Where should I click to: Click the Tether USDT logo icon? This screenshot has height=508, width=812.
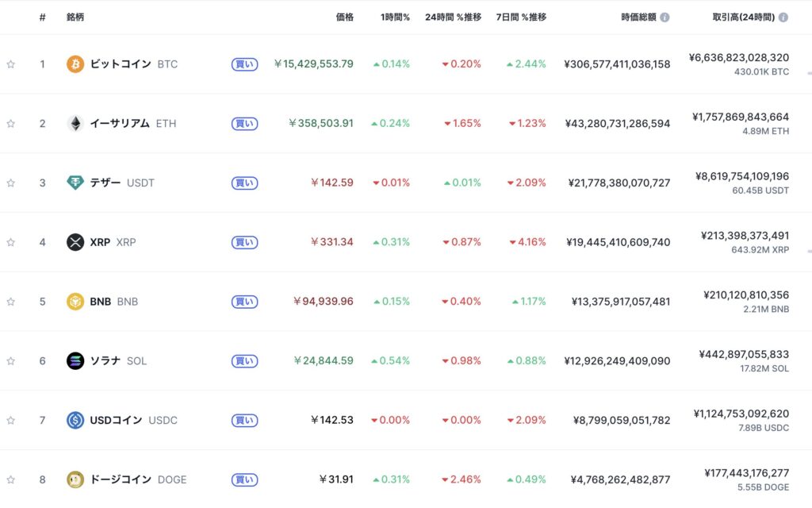[75, 183]
